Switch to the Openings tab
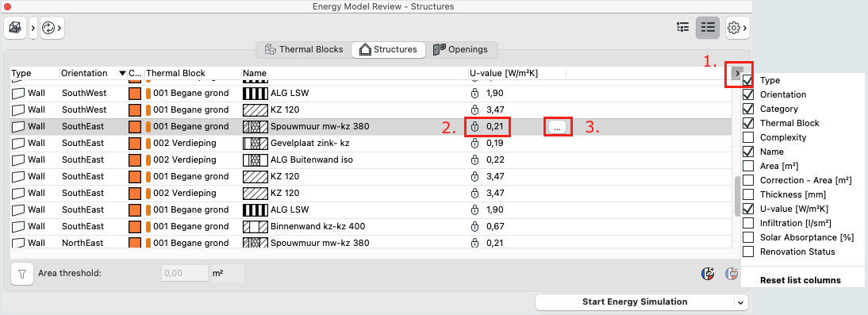This screenshot has width=868, height=315. click(x=460, y=49)
